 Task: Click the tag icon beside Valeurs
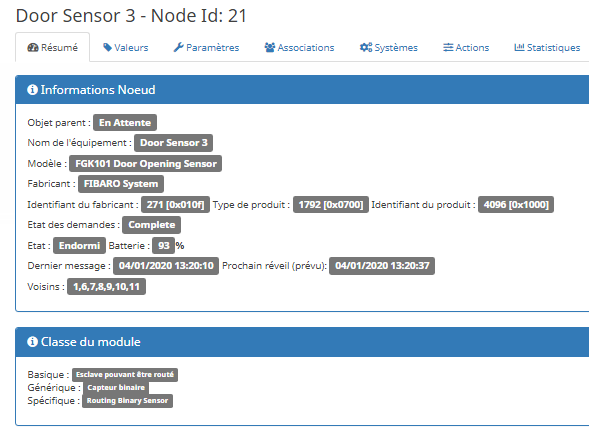107,47
